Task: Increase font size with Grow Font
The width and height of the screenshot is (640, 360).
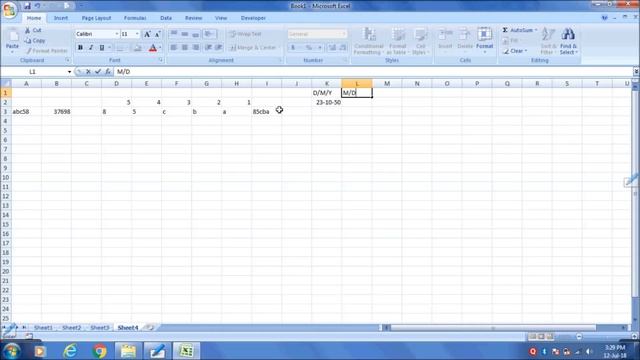Action: pyautogui.click(x=147, y=34)
